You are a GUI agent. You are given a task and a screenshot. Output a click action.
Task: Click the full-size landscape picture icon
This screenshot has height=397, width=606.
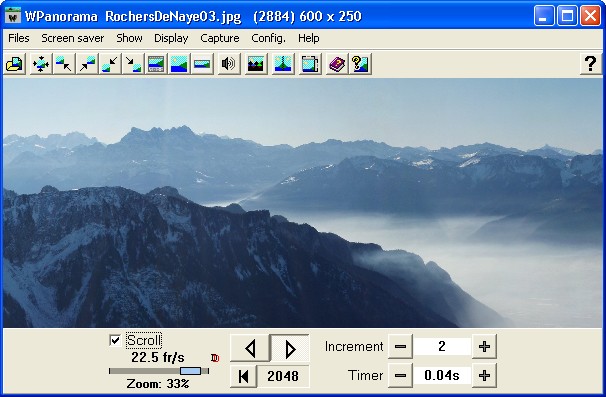[x=179, y=64]
